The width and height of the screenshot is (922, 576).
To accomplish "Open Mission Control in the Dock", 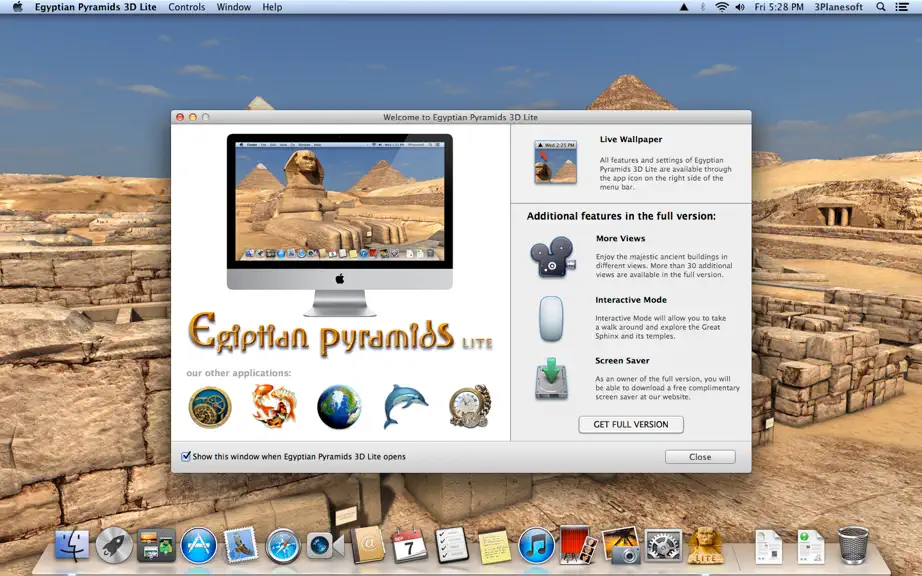I will pos(156,546).
